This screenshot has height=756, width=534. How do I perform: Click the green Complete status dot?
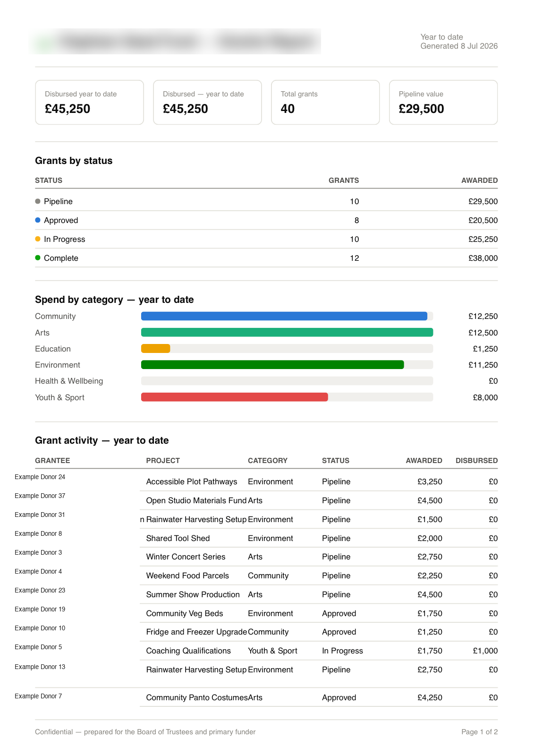[x=38, y=258]
